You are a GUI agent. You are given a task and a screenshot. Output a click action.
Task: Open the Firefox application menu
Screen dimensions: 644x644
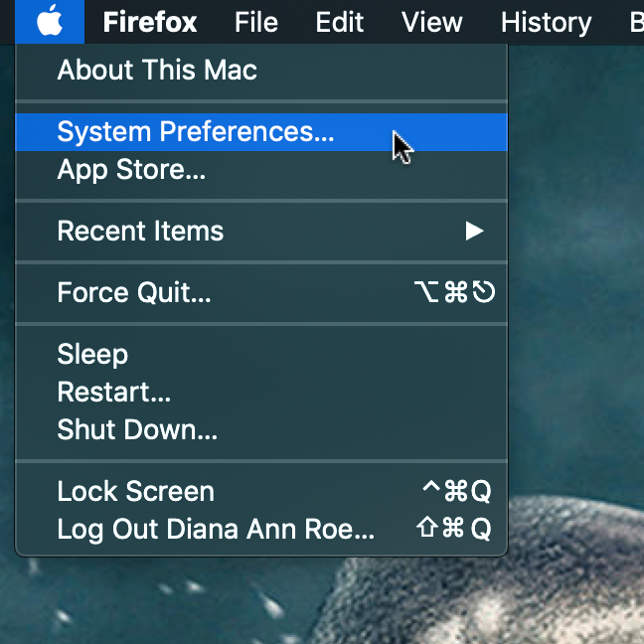[x=150, y=22]
